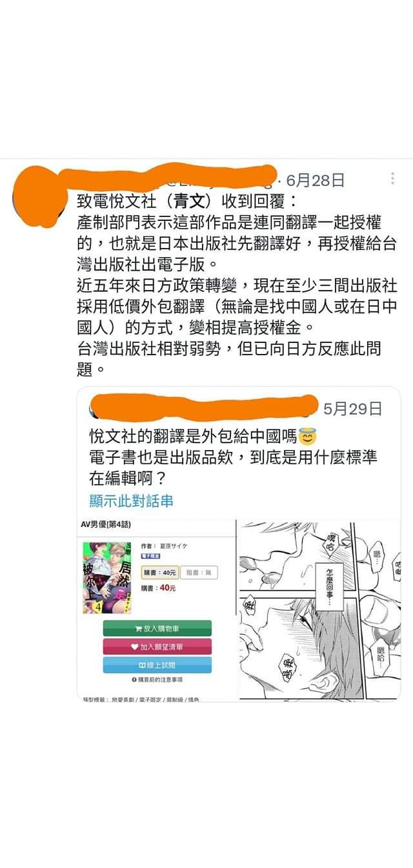413x868 pixels.
Task: Click the blue 線上試閱 button
Action: [x=157, y=665]
